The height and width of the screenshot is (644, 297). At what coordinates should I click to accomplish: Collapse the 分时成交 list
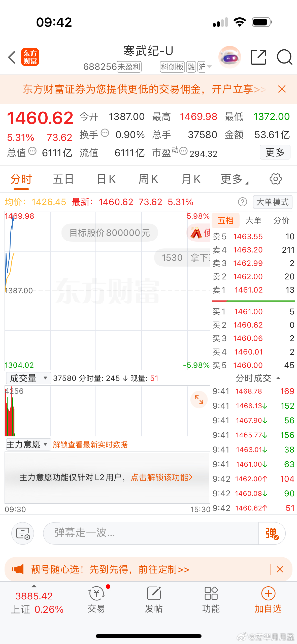point(258,378)
